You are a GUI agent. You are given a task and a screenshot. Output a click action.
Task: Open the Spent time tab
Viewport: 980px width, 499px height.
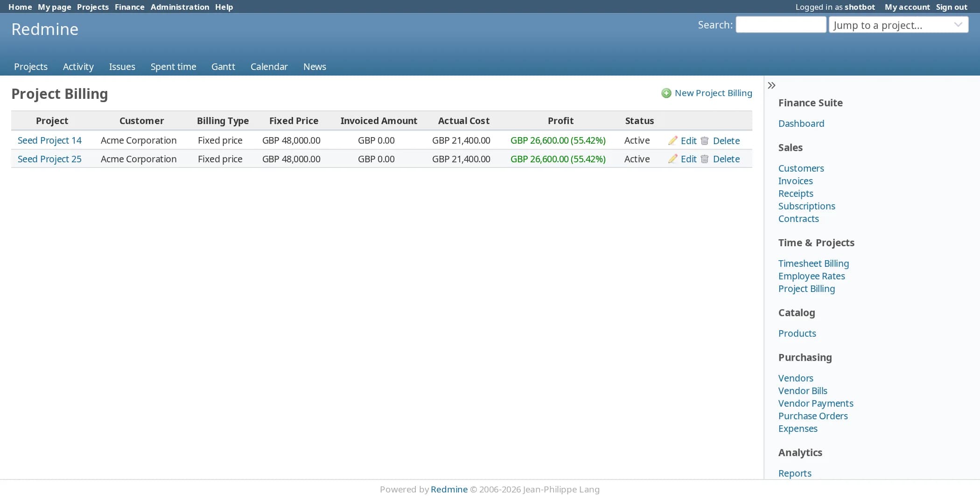(173, 67)
